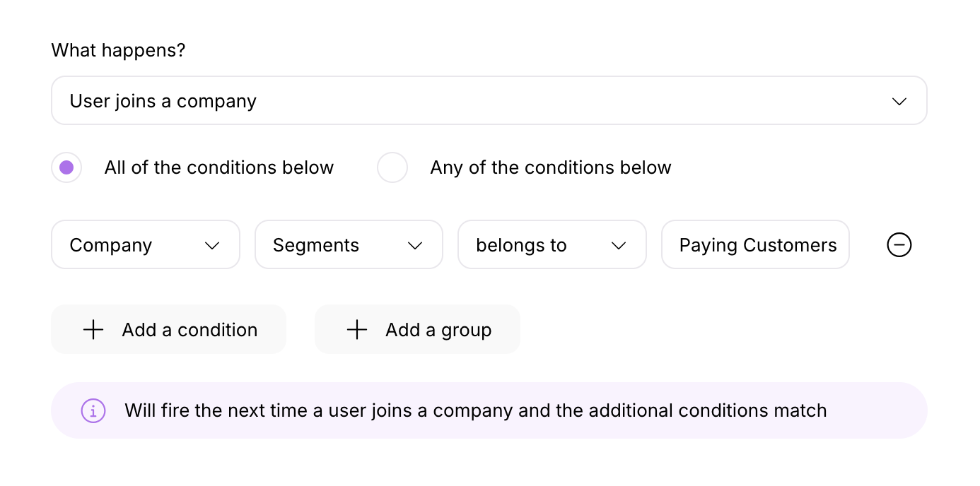Click the chevron on the belongs to dropdown

pyautogui.click(x=618, y=245)
